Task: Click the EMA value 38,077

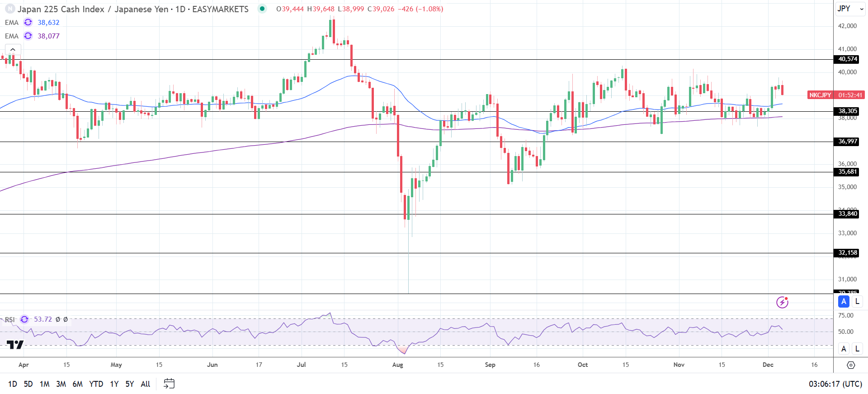Action: tap(48, 36)
